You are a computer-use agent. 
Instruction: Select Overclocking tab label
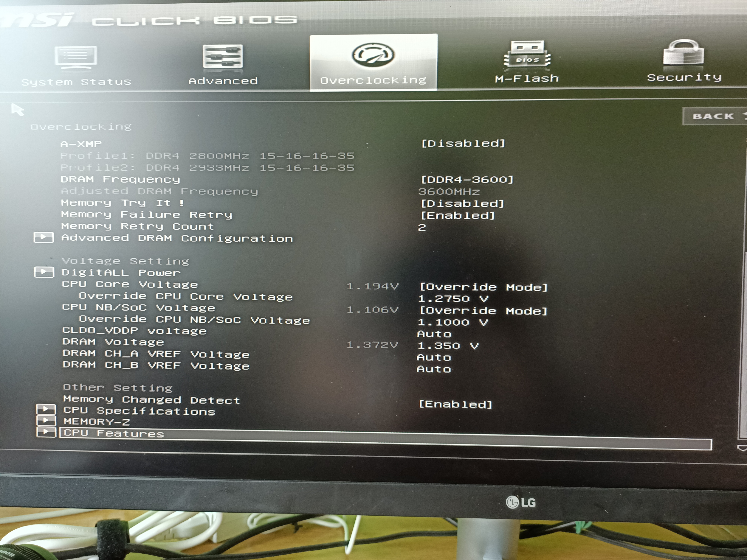tap(373, 80)
